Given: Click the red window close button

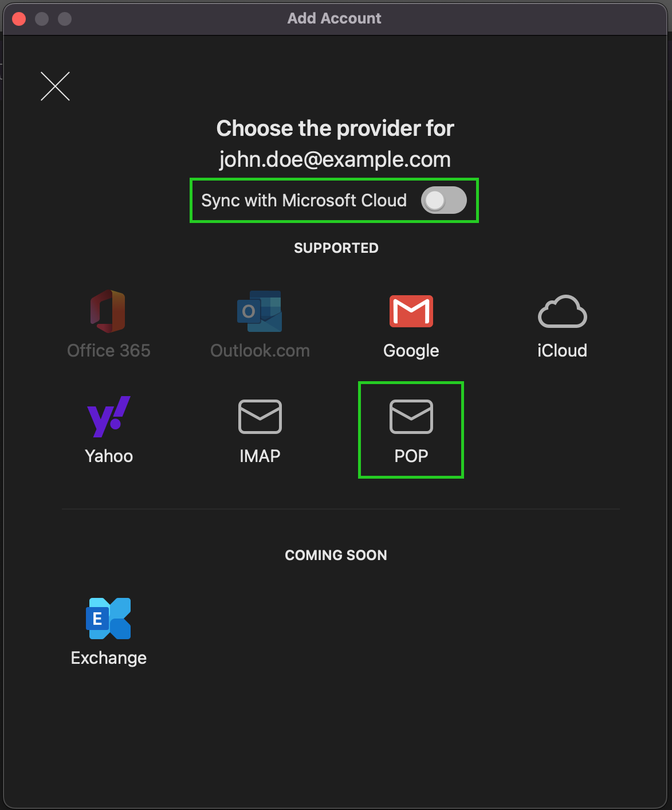Looking at the screenshot, I should pyautogui.click(x=19, y=19).
